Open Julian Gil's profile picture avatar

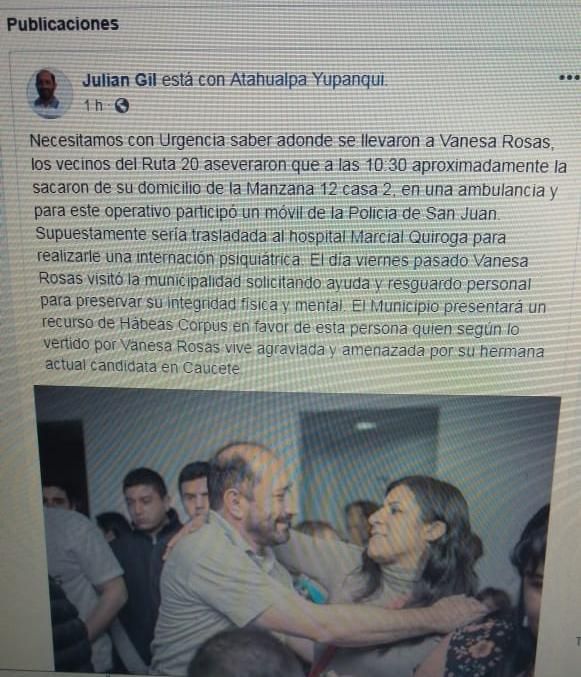(49, 93)
